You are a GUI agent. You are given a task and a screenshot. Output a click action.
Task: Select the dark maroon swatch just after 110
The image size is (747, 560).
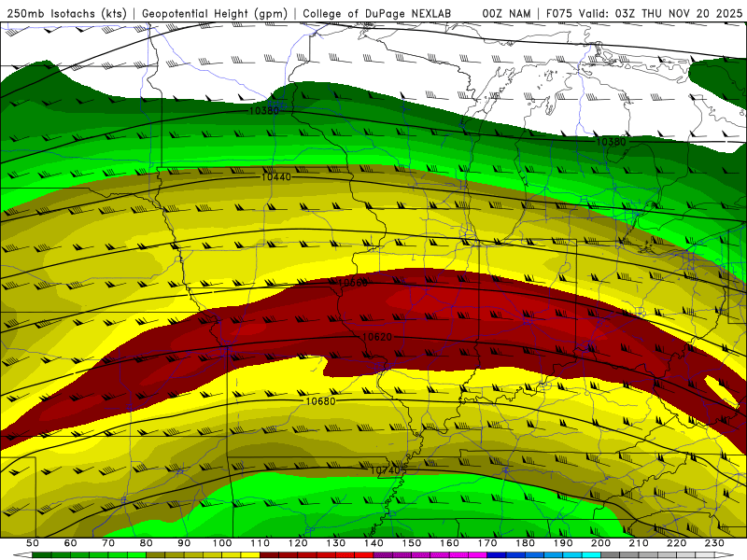pos(269,554)
